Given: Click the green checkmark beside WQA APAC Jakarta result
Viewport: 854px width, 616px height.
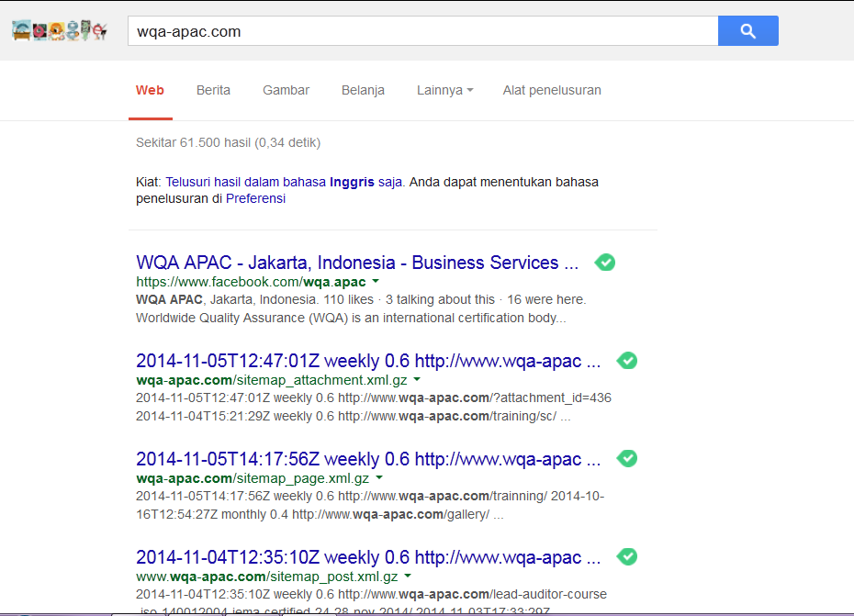Looking at the screenshot, I should [604, 263].
